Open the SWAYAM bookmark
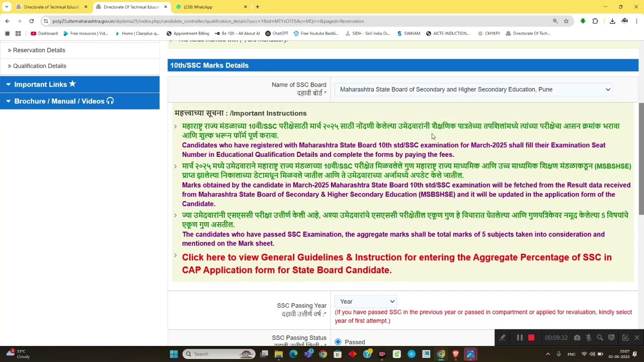This screenshot has width=644, height=362. tap(409, 34)
